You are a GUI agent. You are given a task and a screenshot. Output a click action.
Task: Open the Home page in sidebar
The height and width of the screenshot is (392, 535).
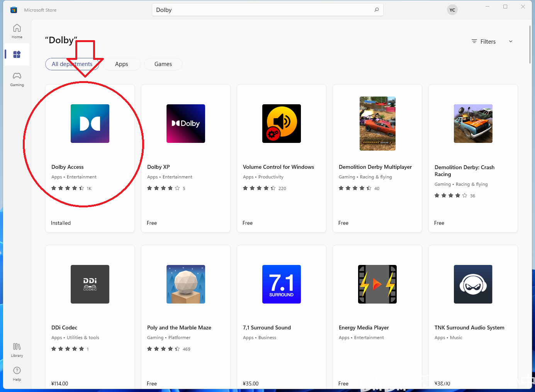(17, 31)
